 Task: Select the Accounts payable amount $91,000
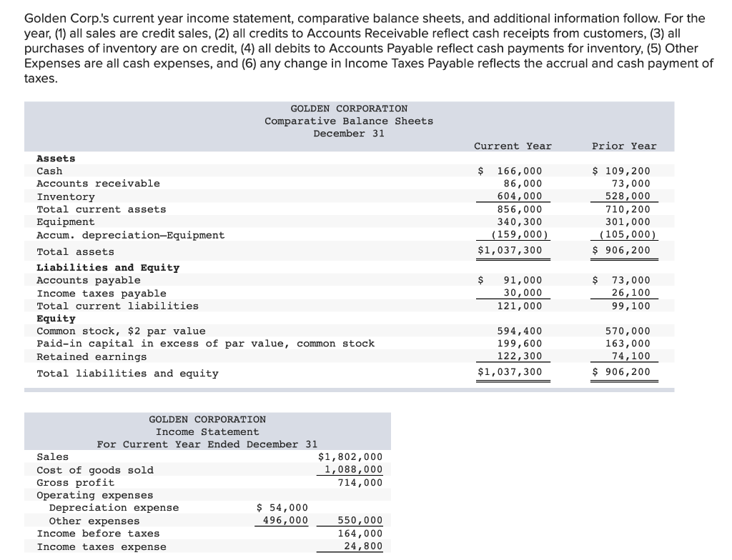(x=518, y=280)
